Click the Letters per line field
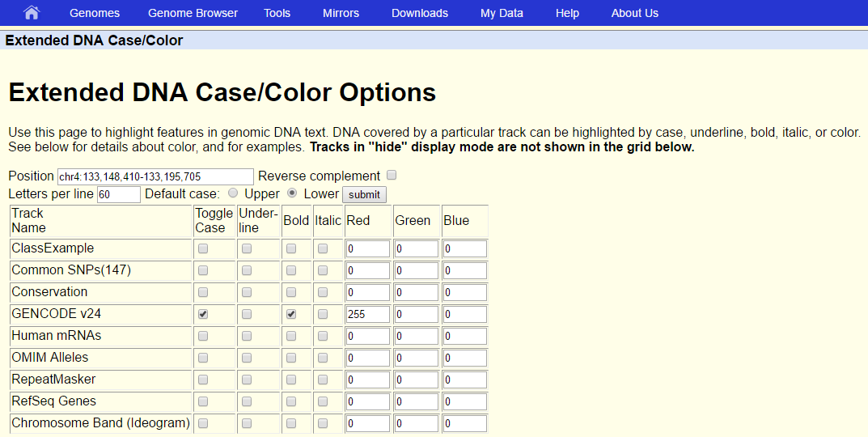This screenshot has width=868, height=437. [x=118, y=194]
